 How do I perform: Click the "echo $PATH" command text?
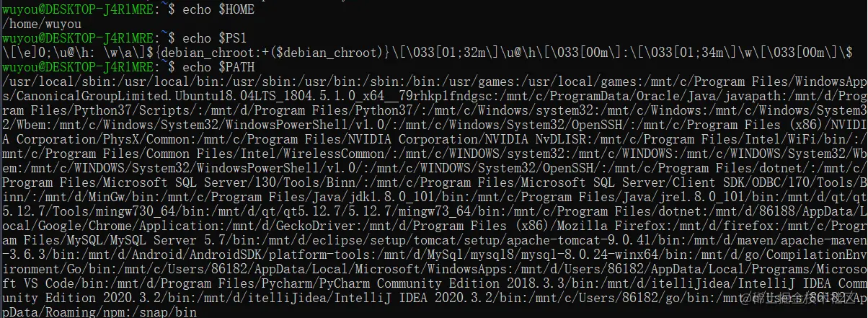pos(218,66)
